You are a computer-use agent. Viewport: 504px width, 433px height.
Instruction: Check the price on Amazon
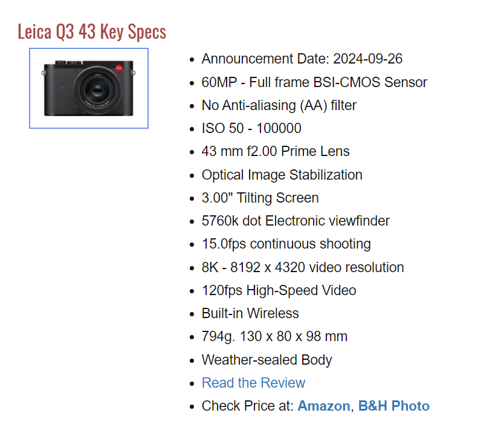323,406
